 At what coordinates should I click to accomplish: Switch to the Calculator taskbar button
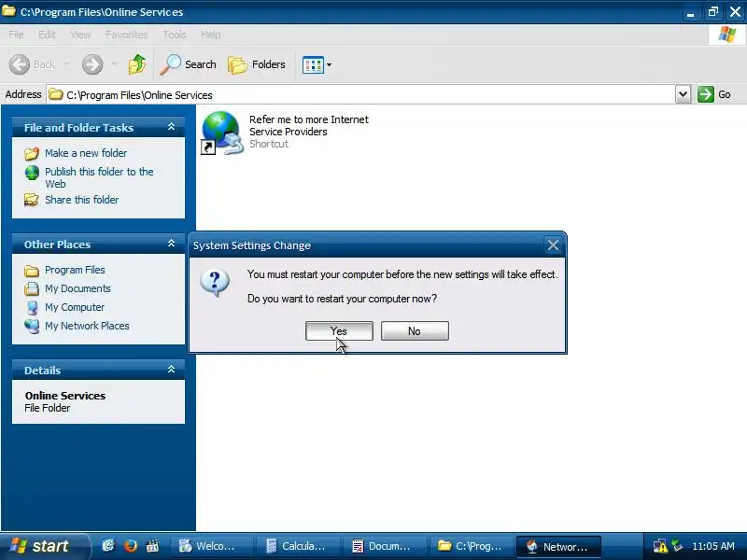298,546
